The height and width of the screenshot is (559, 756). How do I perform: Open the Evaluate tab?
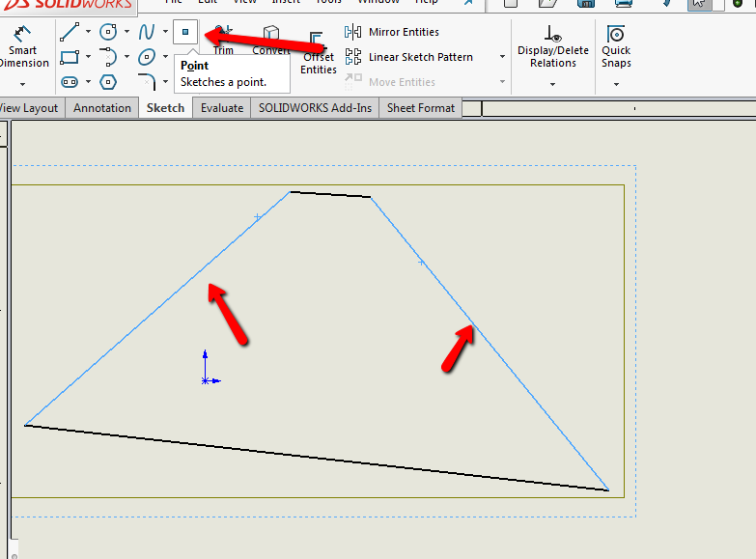click(x=222, y=107)
